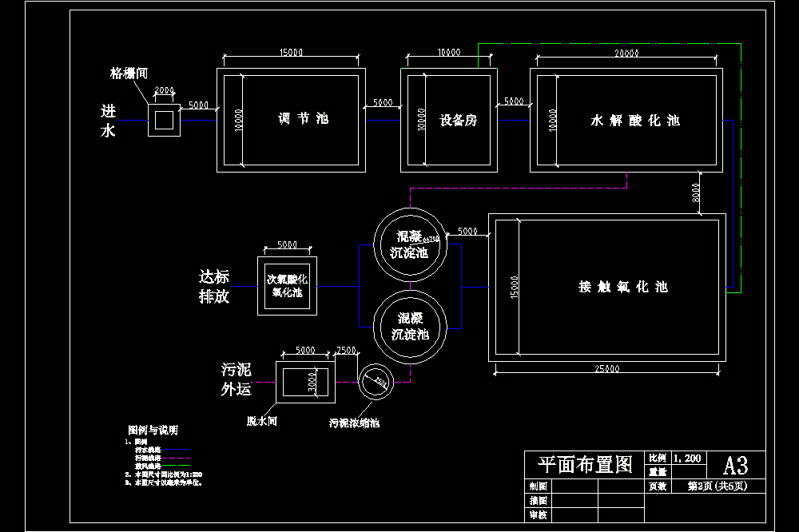Click the upper 混凝沉淀池 circular tank
This screenshot has width=799, height=532.
tap(410, 244)
